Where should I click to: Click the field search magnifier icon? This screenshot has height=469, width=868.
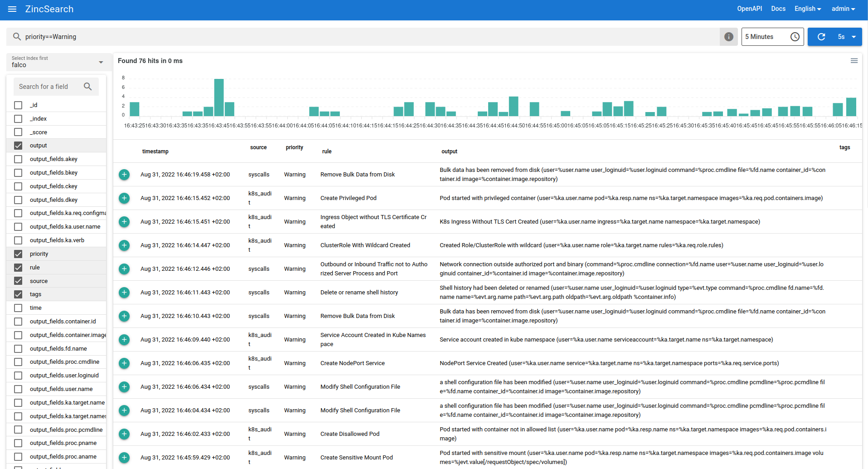(88, 87)
